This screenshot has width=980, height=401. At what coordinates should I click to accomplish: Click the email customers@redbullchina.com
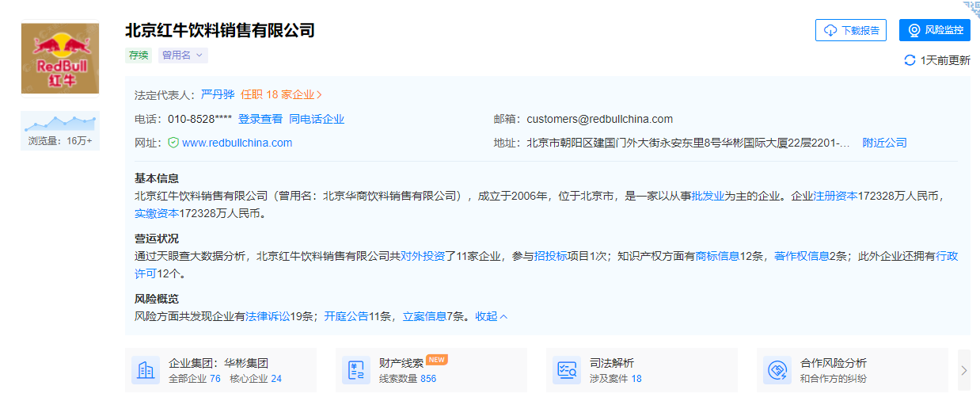(x=600, y=119)
